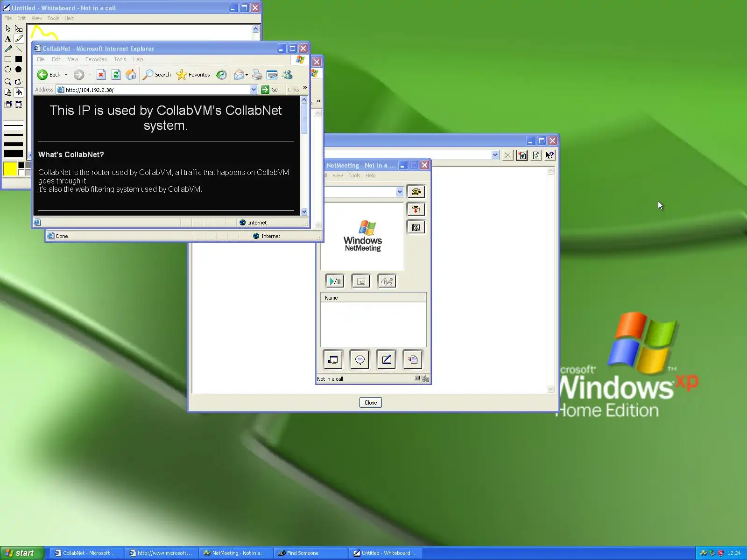Viewport: 747px width, 560px height.
Task: Pick the thickest line width
Action: pos(13,154)
